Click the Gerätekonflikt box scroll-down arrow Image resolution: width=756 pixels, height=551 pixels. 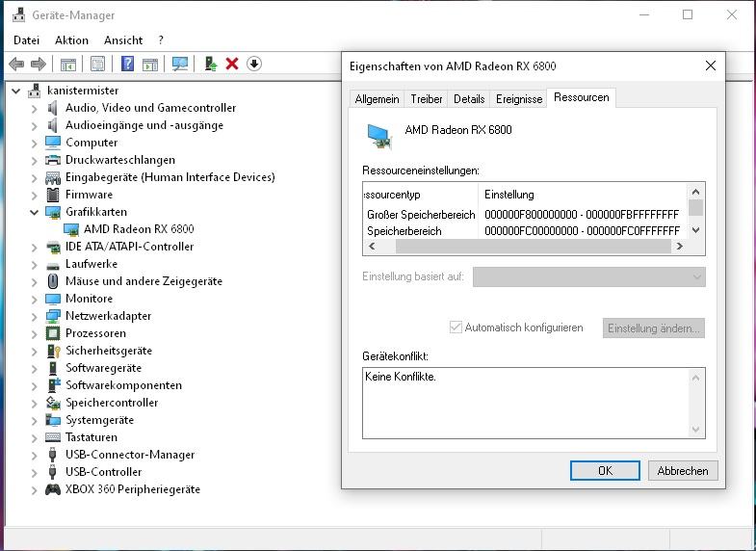[695, 429]
